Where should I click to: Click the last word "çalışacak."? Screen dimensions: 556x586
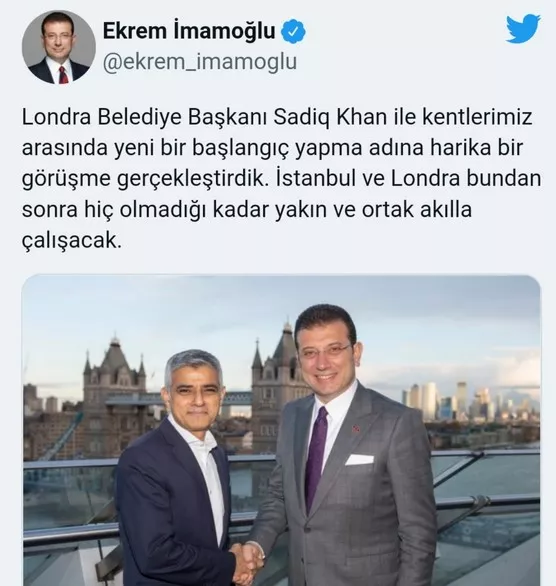coord(72,241)
